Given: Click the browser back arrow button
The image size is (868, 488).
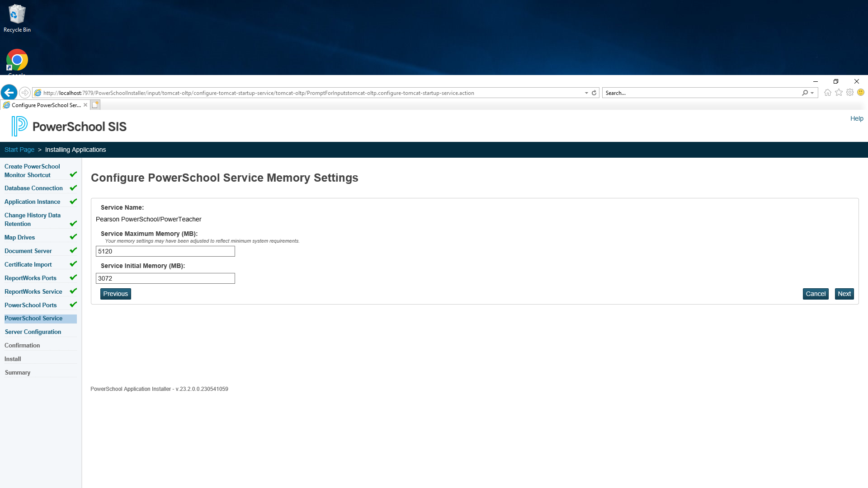Looking at the screenshot, I should coord(9,93).
